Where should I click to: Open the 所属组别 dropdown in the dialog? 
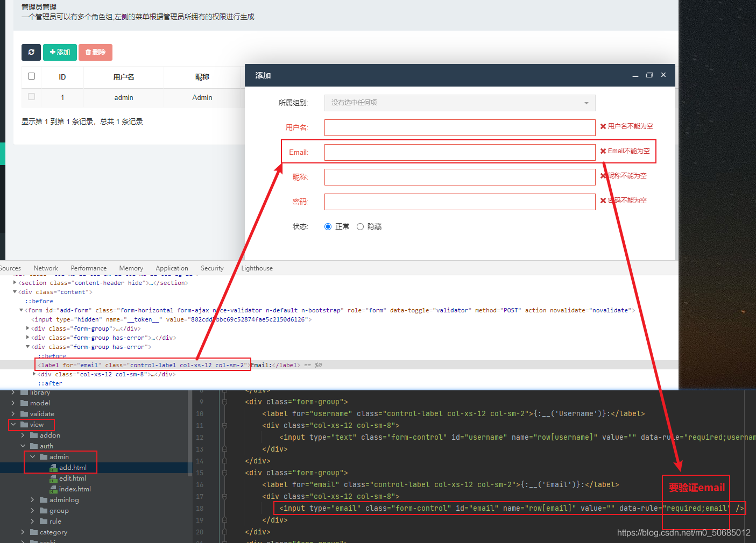point(459,103)
